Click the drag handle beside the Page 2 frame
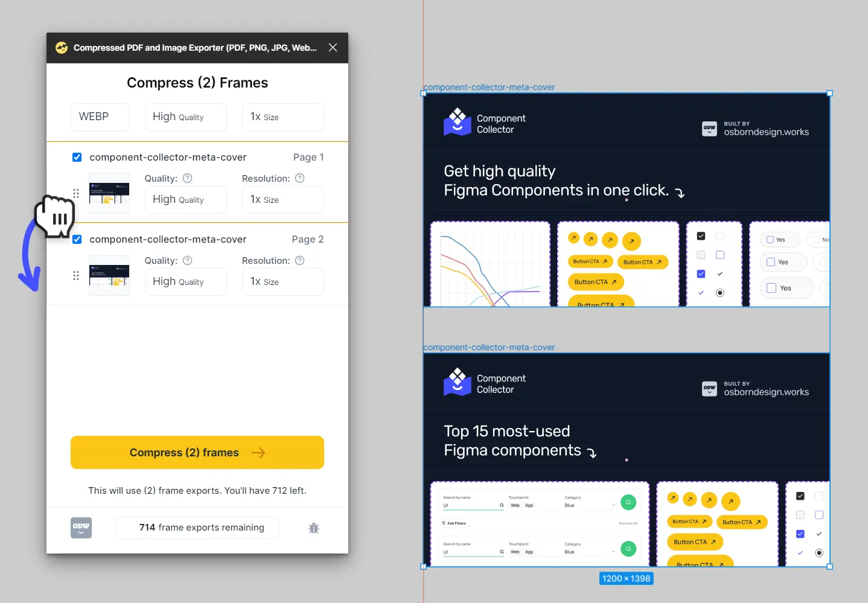Screen dimensions: 868x603 [x=76, y=275]
